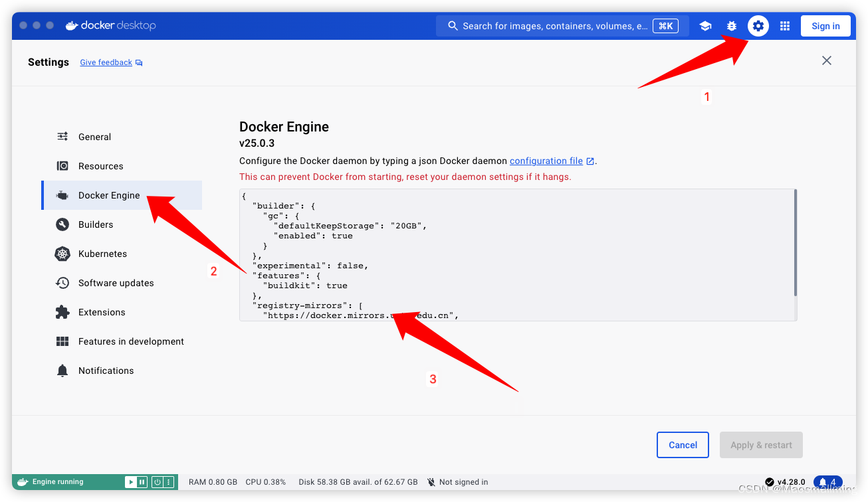Click the Engine running whale icon
The image size is (868, 502).
click(23, 482)
